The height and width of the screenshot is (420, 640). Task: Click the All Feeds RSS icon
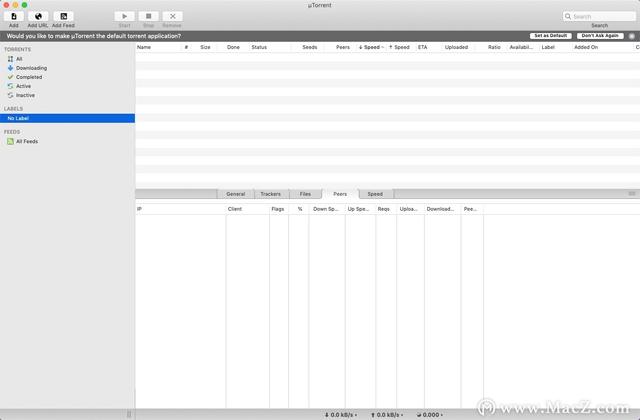(10, 141)
